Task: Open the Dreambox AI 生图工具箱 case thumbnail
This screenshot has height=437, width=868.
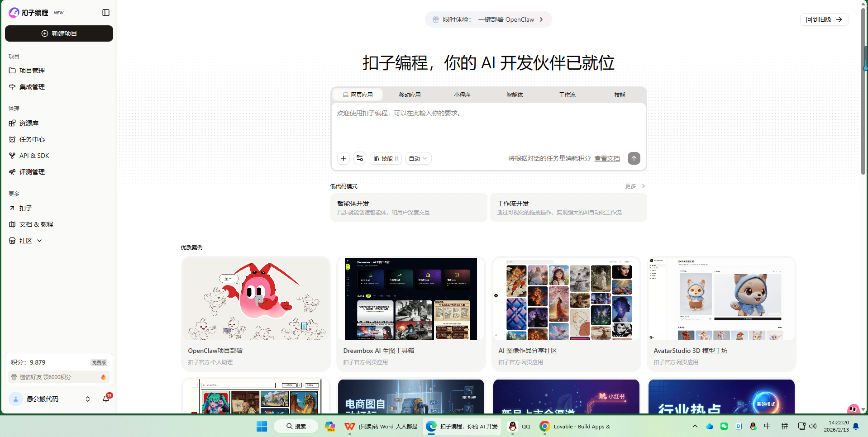Action: pyautogui.click(x=411, y=299)
